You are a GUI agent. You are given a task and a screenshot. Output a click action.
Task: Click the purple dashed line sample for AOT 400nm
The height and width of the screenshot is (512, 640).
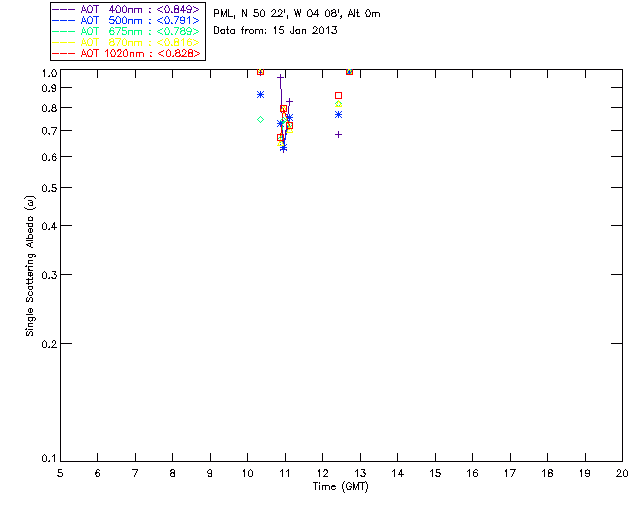(x=64, y=9)
